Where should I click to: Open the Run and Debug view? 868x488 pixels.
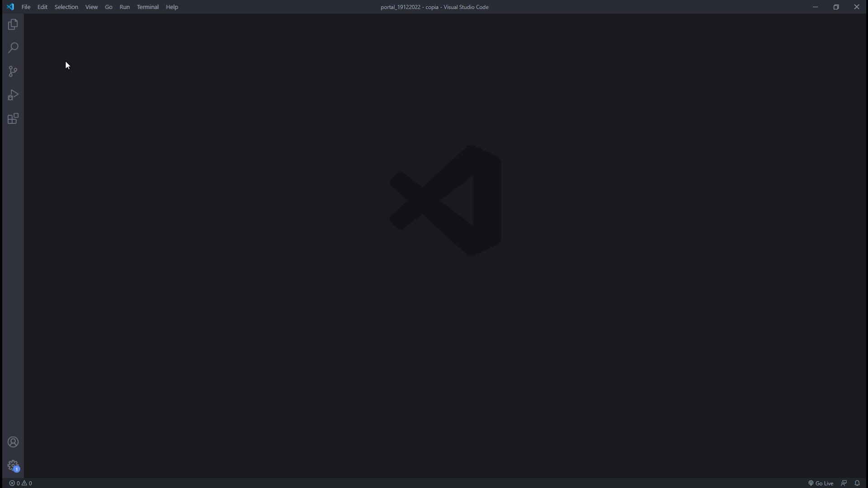point(13,95)
